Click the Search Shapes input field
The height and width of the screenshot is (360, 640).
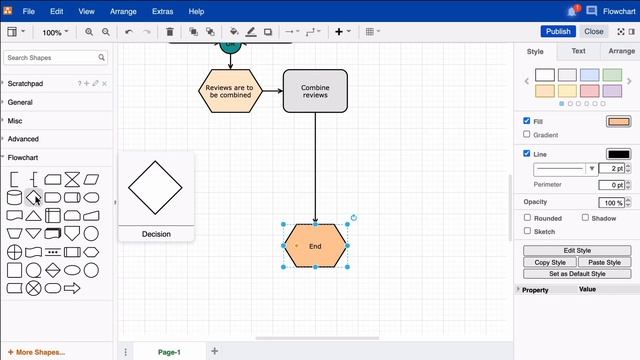56,58
